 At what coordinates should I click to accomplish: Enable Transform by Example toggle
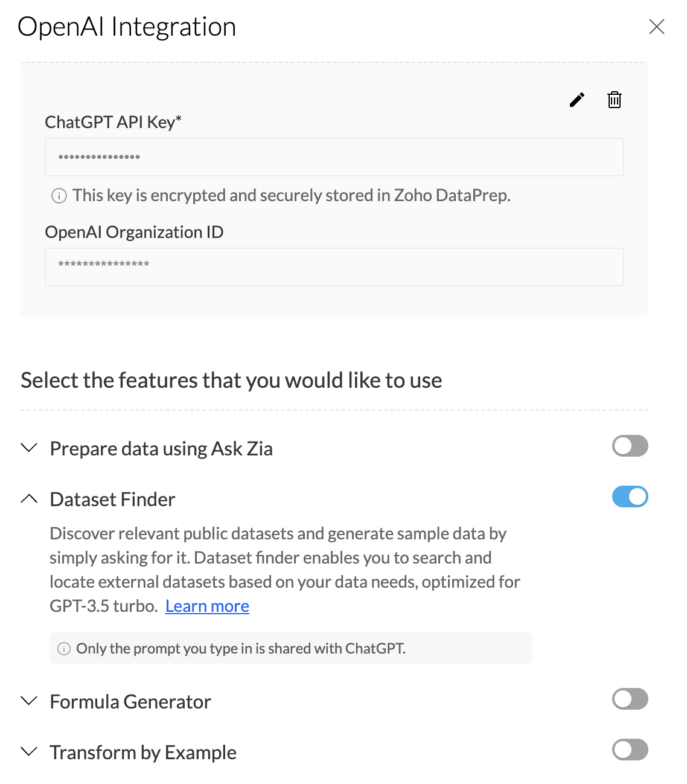(630, 750)
